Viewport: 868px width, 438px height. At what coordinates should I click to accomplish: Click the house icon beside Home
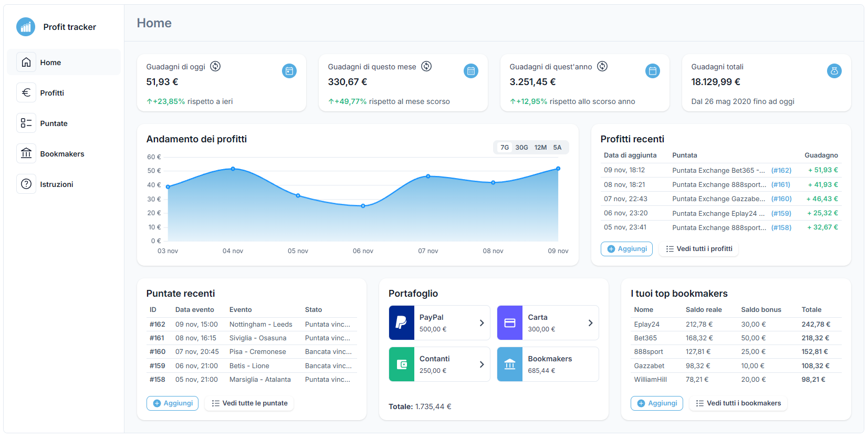(26, 62)
